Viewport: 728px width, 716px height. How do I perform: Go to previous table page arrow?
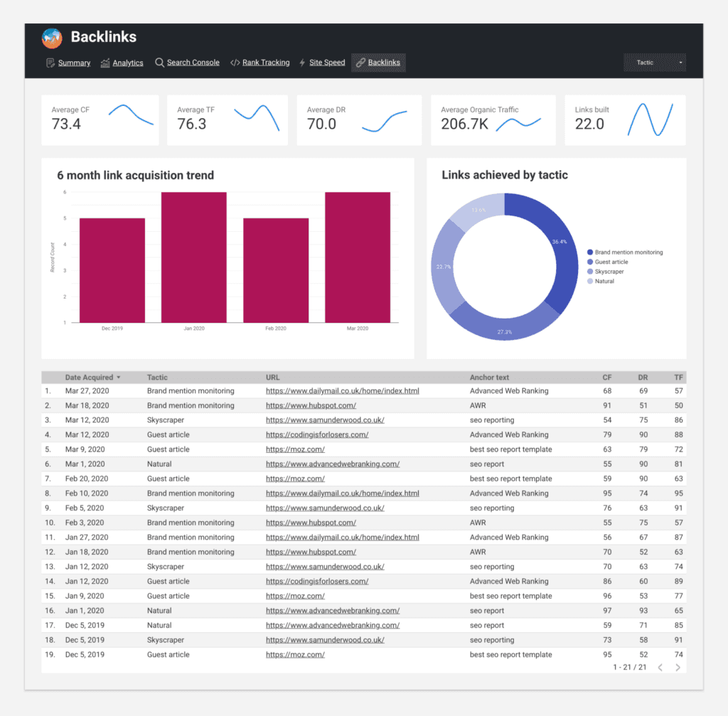660,667
